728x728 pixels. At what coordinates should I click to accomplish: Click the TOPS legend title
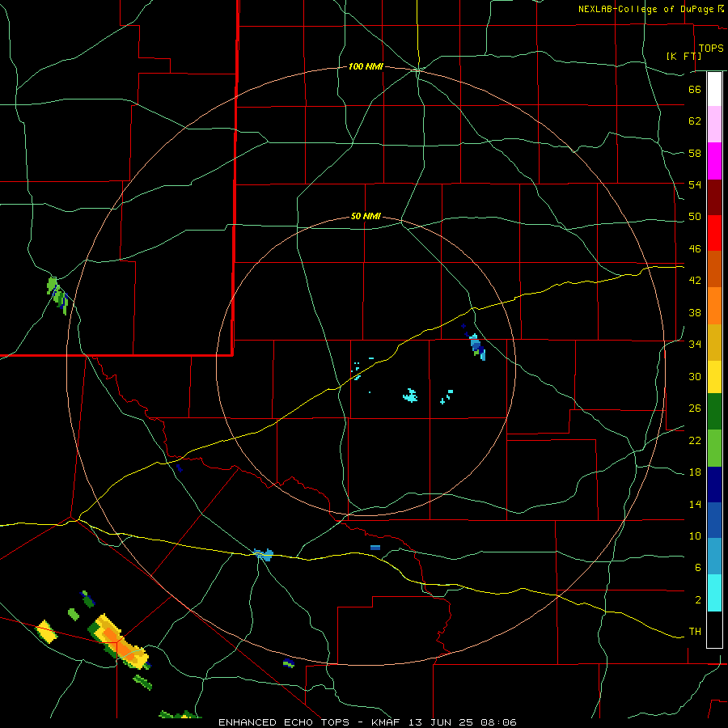click(711, 49)
